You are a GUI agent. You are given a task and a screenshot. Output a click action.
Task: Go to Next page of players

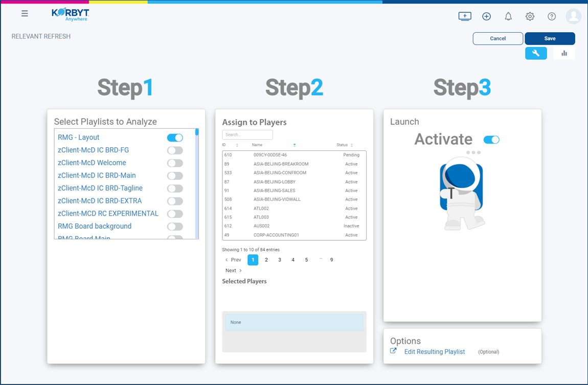(234, 270)
